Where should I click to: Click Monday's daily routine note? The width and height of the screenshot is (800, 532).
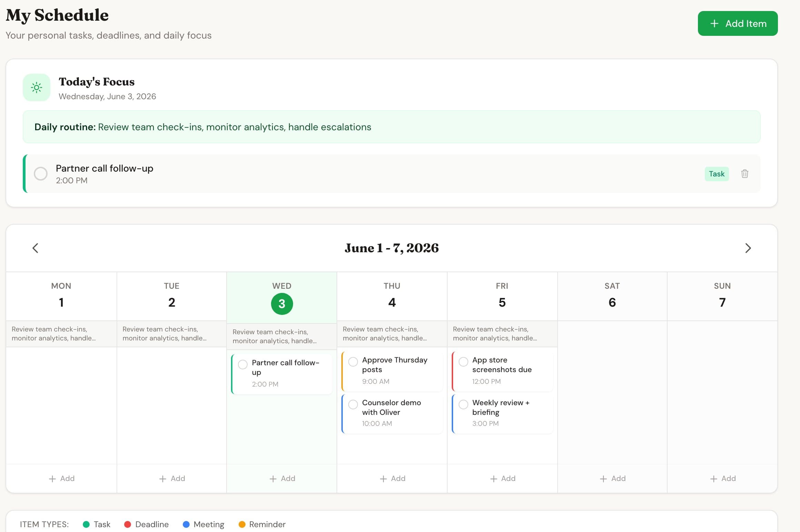pyautogui.click(x=61, y=334)
